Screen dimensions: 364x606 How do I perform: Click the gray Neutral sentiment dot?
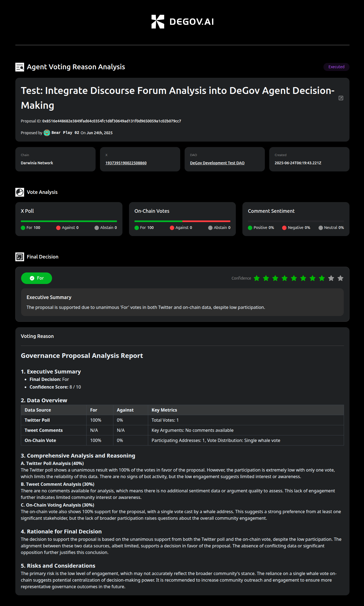pos(321,228)
